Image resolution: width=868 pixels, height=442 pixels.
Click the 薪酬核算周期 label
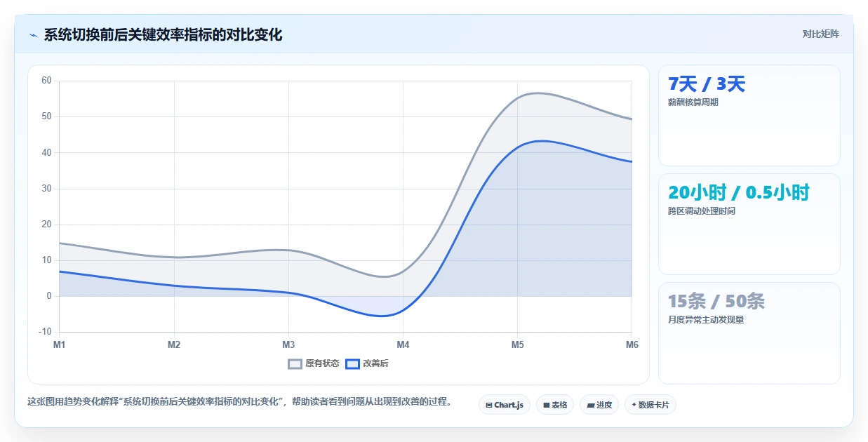(x=693, y=102)
